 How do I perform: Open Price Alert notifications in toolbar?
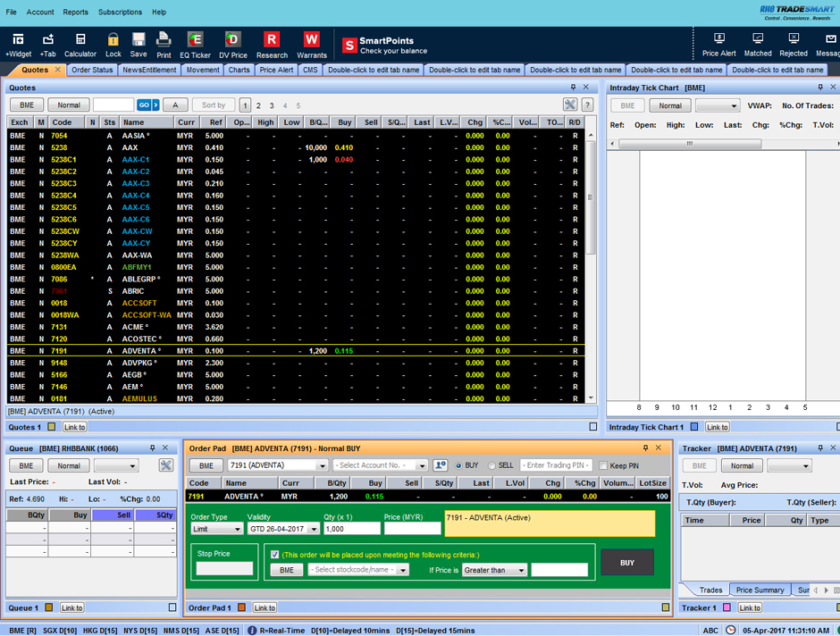(x=719, y=45)
